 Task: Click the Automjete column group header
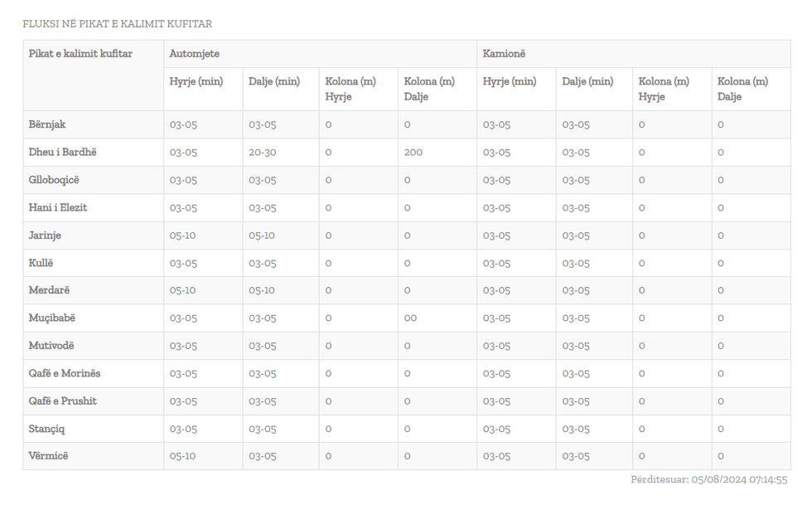click(195, 54)
